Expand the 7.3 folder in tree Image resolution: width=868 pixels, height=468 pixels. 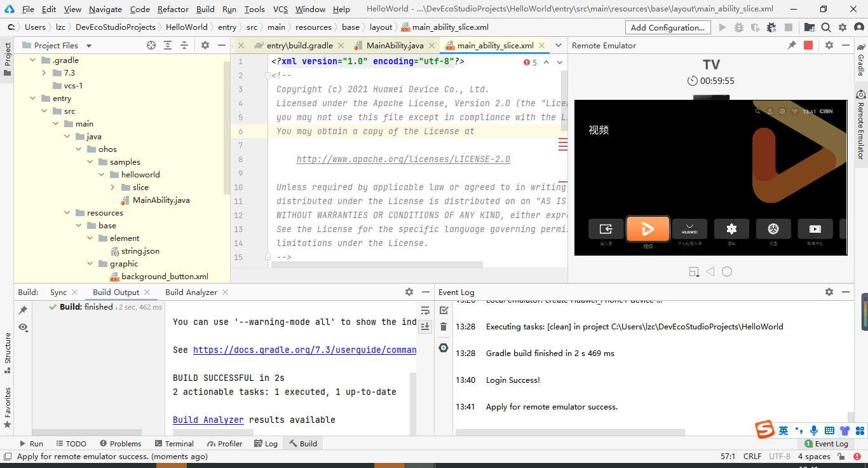[44, 73]
